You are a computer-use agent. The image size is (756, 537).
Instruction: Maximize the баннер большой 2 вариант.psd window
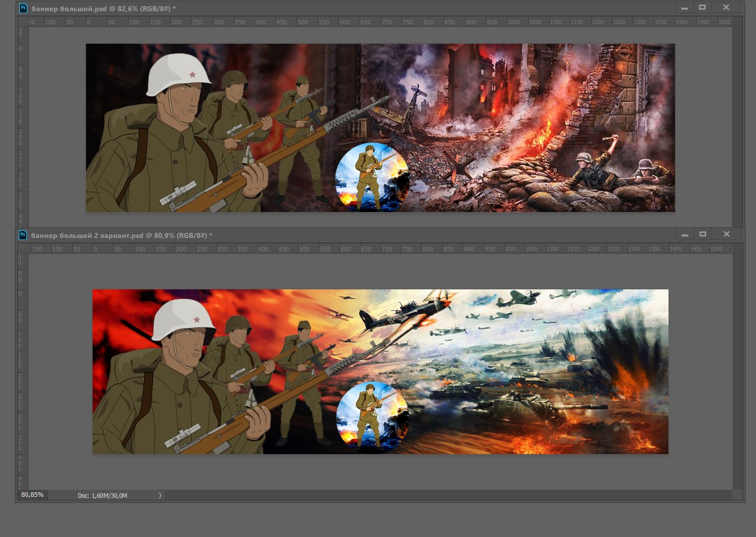coord(703,234)
